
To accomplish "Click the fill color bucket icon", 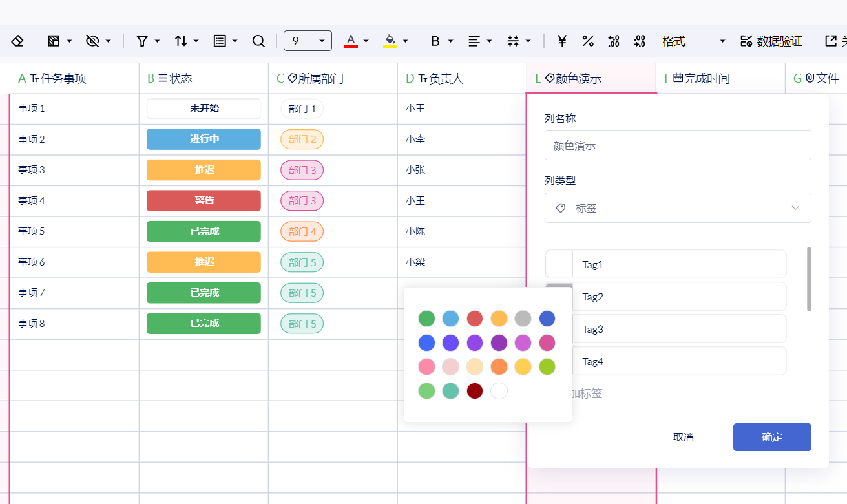I will pos(390,41).
